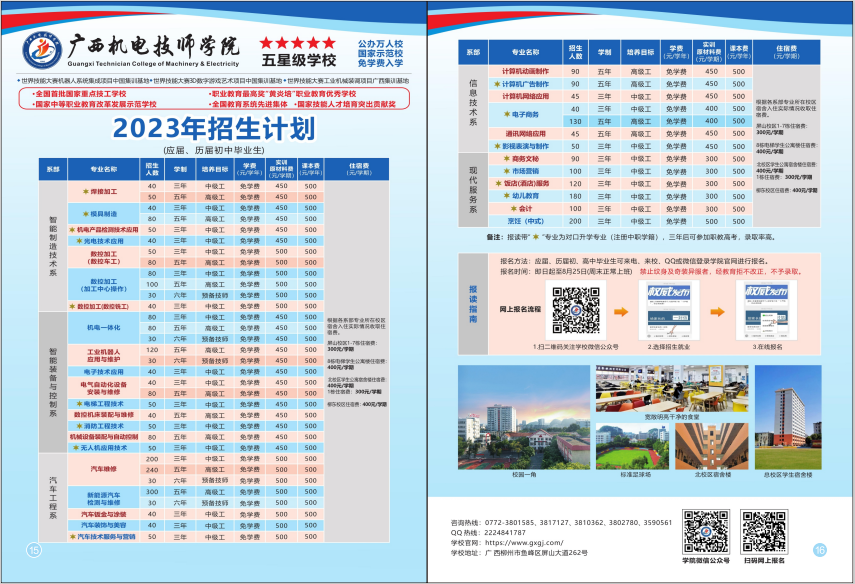The height and width of the screenshot is (584, 855).
Task: Click the 影视表演与制作 major name
Action: coord(526,146)
